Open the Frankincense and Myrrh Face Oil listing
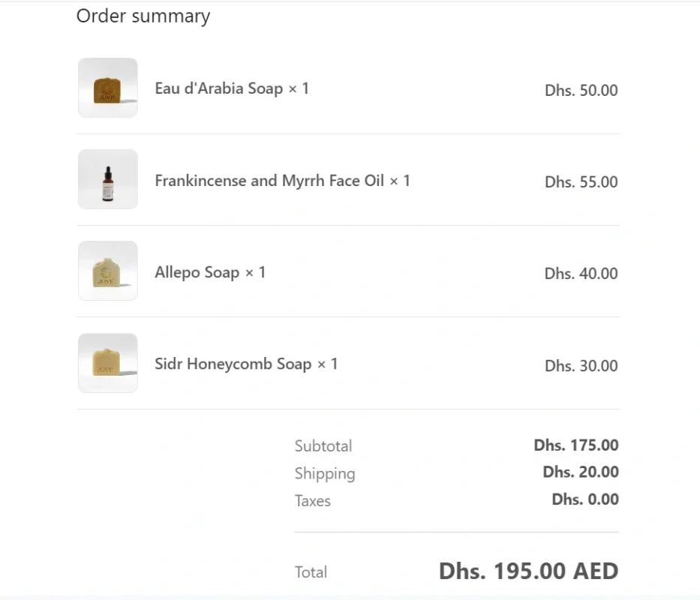The height and width of the screenshot is (600, 700). (x=281, y=181)
